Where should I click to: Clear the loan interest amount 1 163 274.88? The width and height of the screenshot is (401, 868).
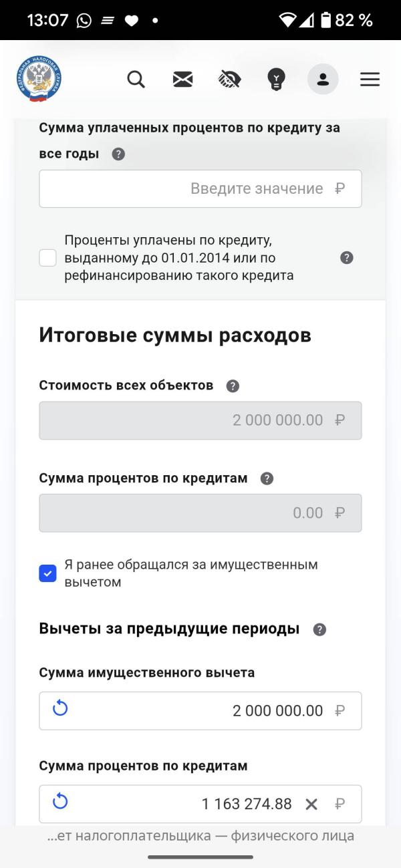(x=311, y=804)
